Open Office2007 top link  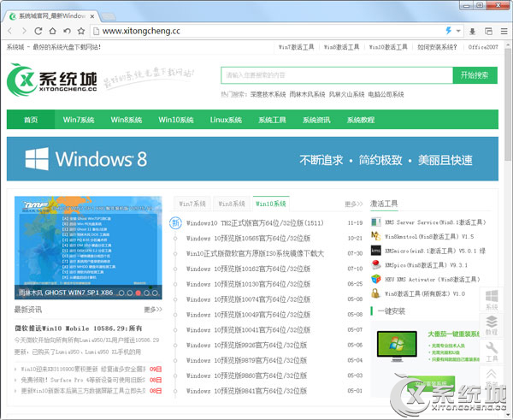pos(483,47)
